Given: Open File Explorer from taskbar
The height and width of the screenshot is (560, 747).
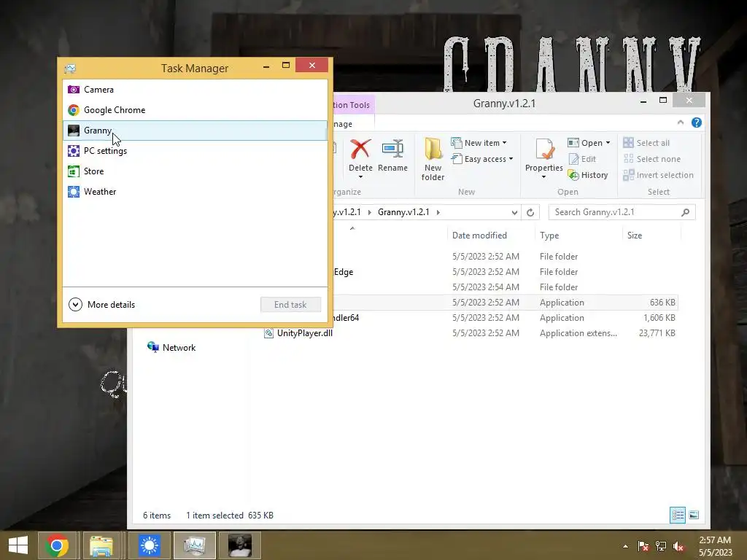Looking at the screenshot, I should [101, 545].
